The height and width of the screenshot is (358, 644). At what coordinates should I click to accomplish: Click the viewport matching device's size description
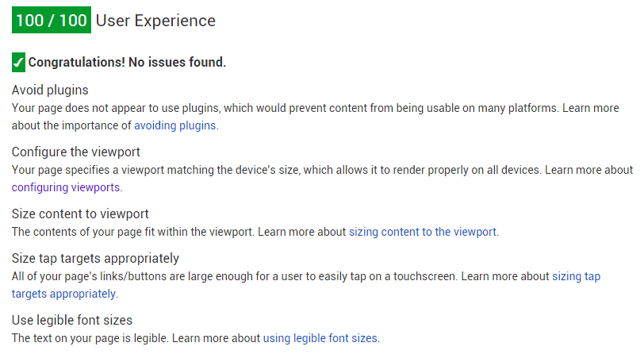coord(323,179)
